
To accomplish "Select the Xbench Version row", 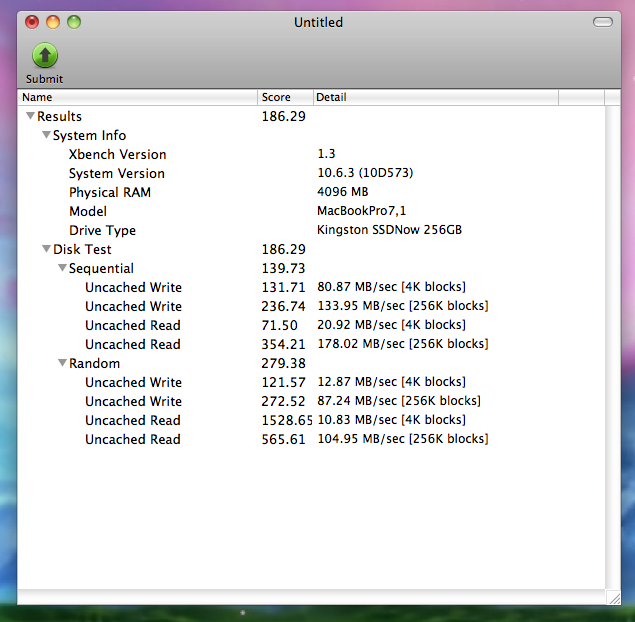I will coord(311,154).
